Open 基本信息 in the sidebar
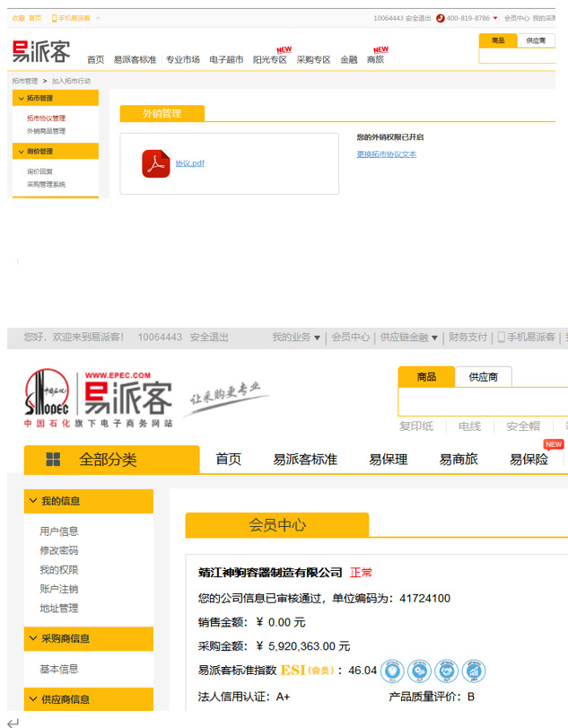 pos(59,669)
